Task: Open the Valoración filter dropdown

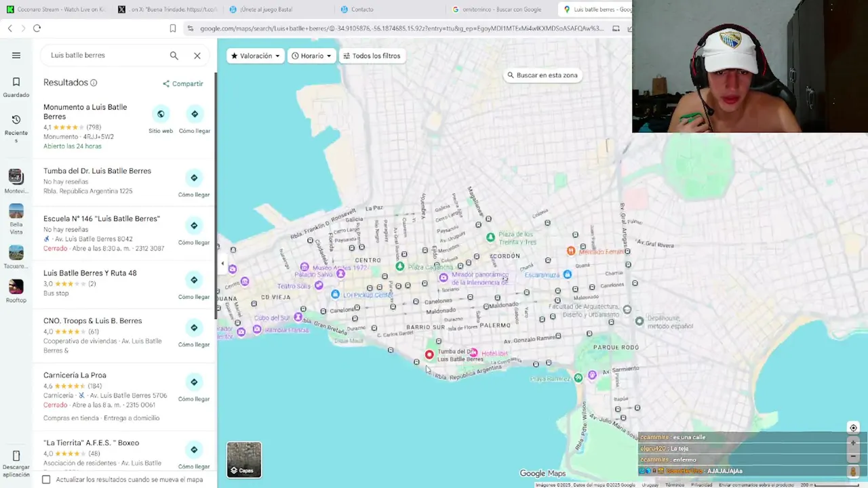Action: click(x=256, y=56)
